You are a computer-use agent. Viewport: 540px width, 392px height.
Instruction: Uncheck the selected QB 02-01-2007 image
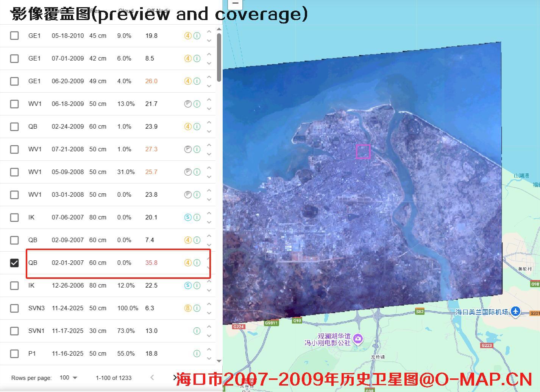click(14, 263)
